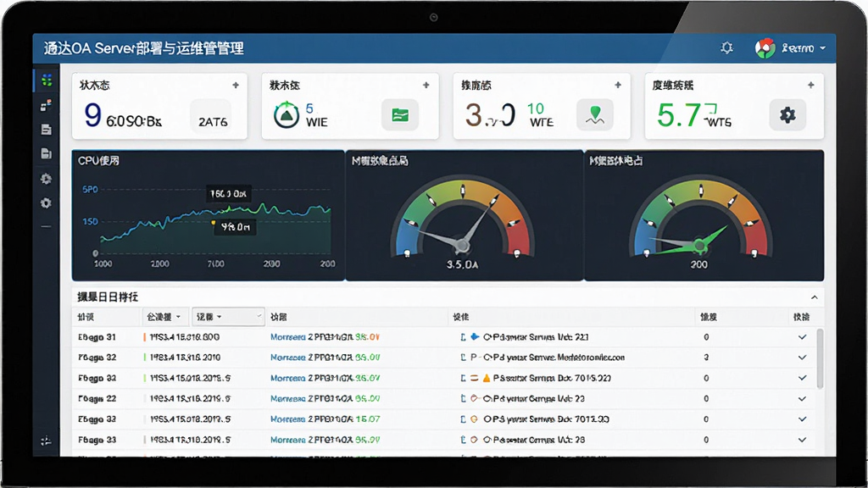
Task: Click the blue arrow icon in "Udc 223" row
Action: [475, 336]
